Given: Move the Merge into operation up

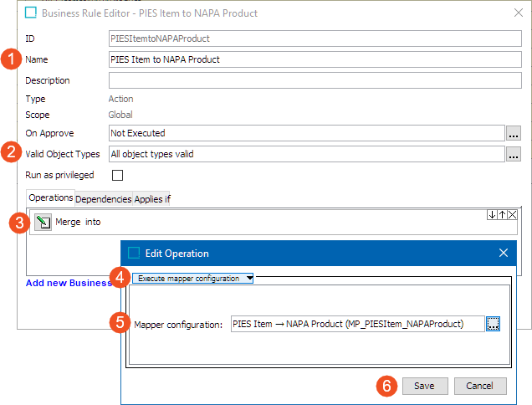Looking at the screenshot, I should (503, 214).
